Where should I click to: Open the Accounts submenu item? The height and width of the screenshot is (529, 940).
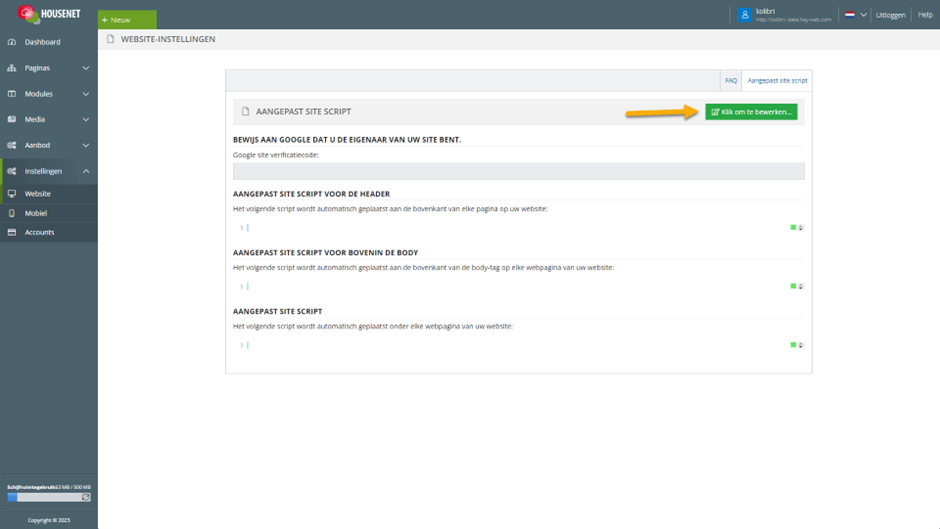(49, 232)
